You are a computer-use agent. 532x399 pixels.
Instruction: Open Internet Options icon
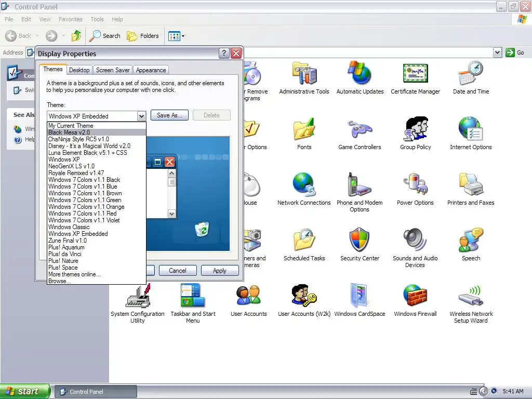click(471, 129)
